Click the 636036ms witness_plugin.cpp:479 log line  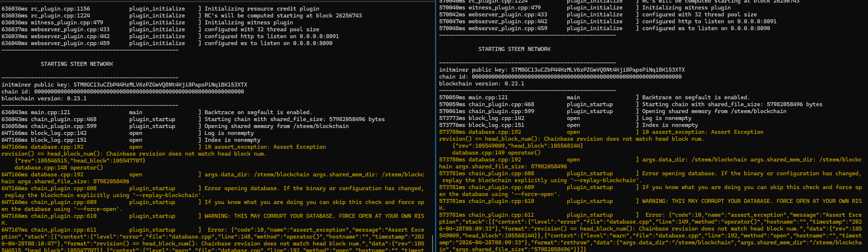(x=147, y=23)
